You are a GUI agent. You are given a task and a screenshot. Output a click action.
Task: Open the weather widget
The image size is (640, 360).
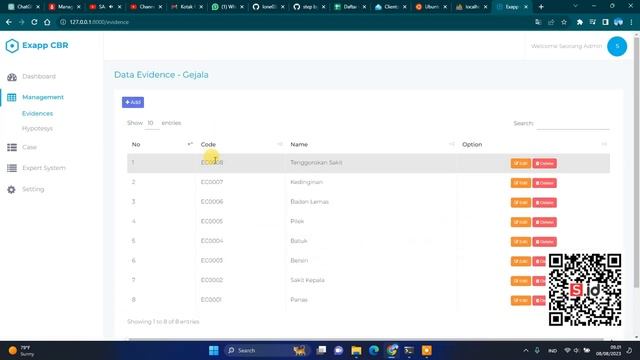[x=21, y=351]
